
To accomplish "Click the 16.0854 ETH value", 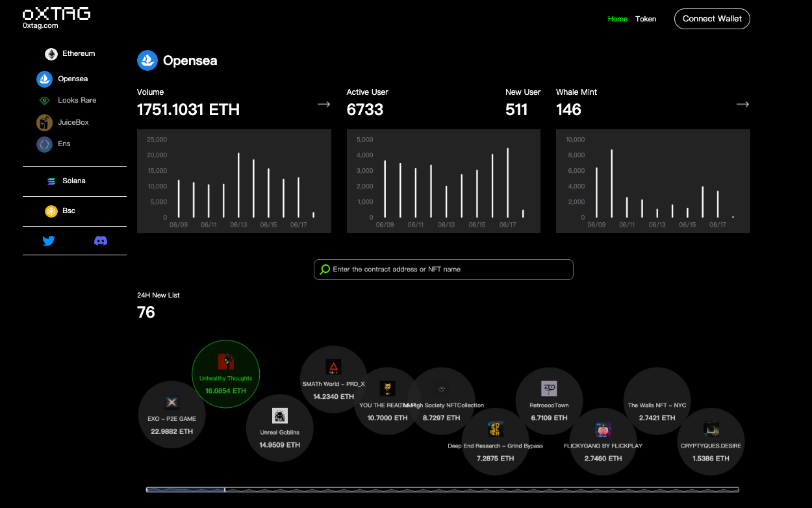I will (x=225, y=391).
